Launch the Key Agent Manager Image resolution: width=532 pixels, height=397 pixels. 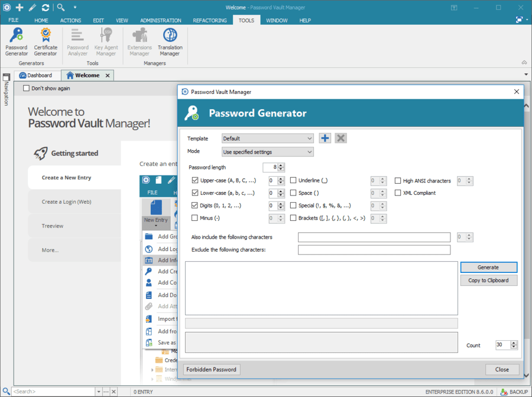(106, 41)
